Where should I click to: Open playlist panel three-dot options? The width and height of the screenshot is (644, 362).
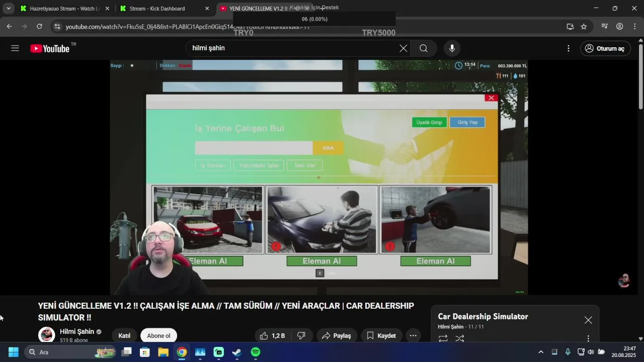click(588, 339)
